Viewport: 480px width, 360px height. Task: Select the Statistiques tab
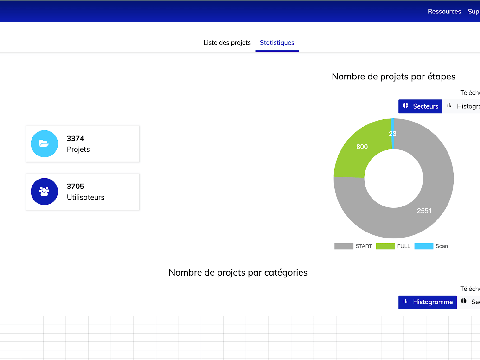coord(277,42)
